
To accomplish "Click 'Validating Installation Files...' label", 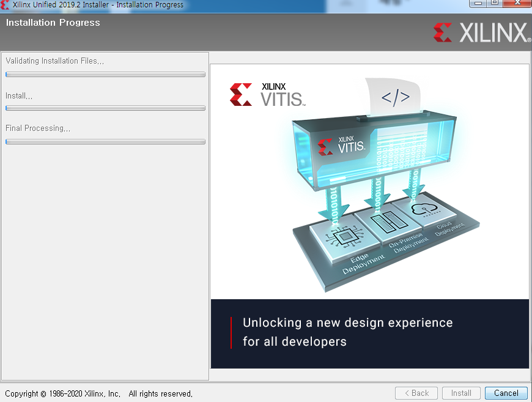I will click(54, 61).
